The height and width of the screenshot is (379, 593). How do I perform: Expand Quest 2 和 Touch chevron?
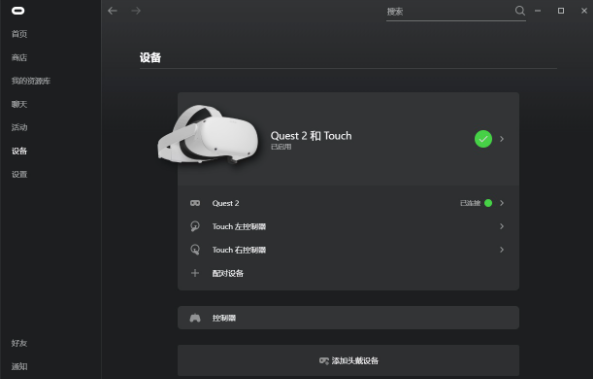502,139
